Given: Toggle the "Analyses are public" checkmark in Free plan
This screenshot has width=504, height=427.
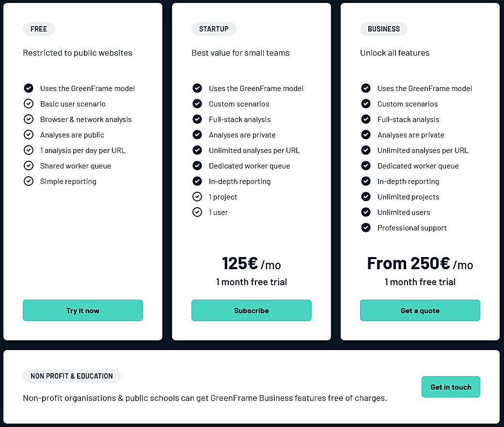Looking at the screenshot, I should 29,135.
